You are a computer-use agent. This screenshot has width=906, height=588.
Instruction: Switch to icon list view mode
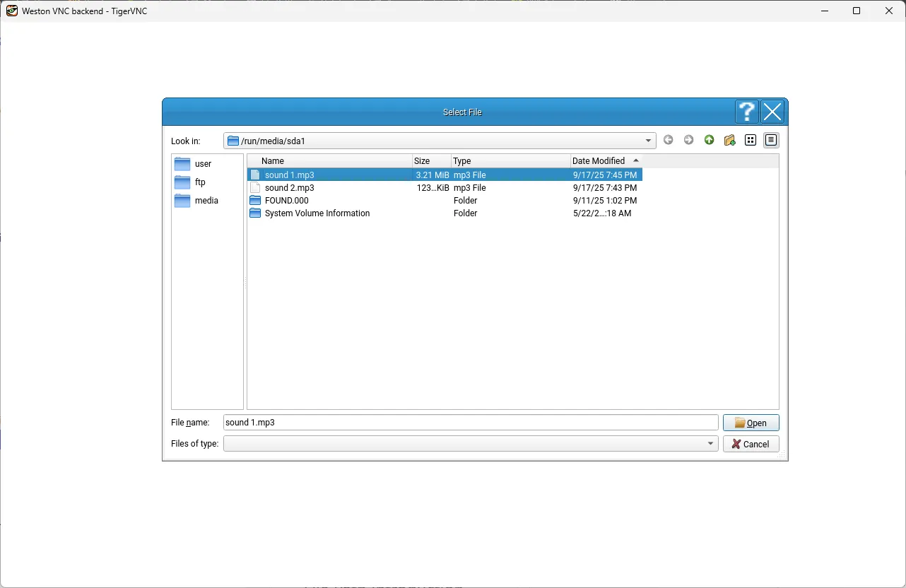751,141
